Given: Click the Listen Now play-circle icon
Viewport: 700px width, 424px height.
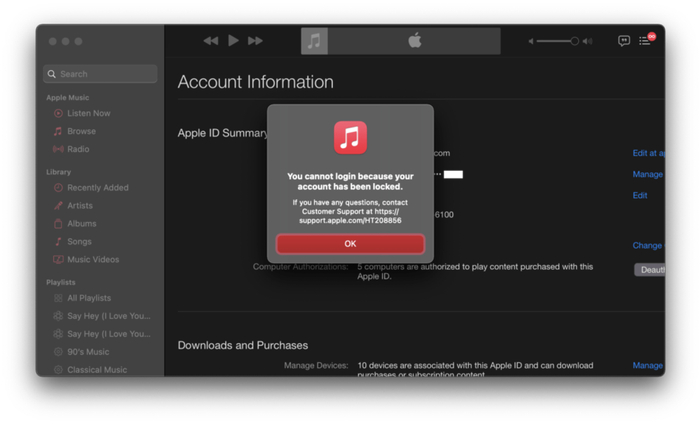Looking at the screenshot, I should pos(58,113).
